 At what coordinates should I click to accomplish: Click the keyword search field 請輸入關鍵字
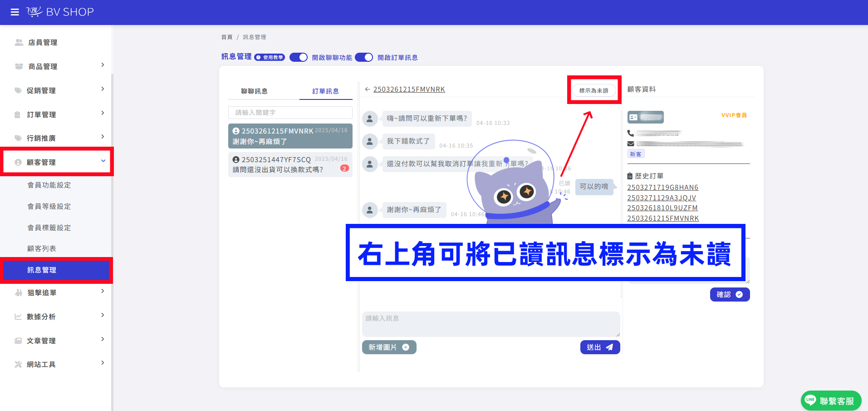tap(290, 113)
